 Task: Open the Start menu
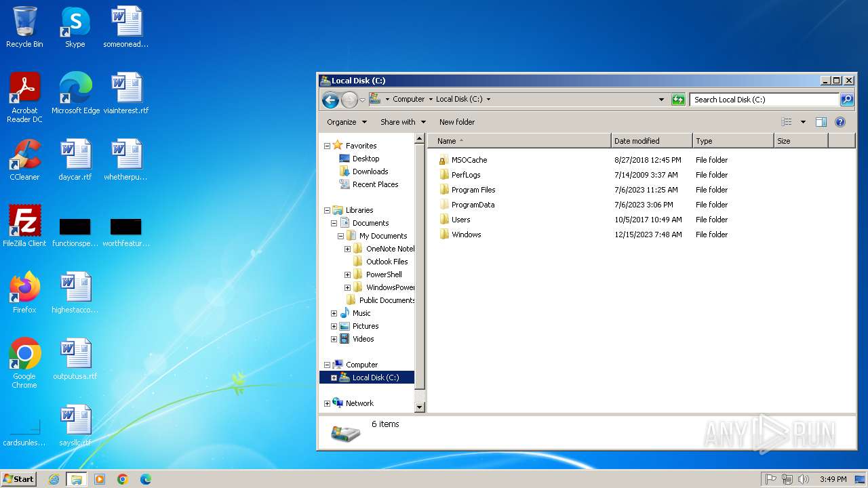click(x=18, y=479)
